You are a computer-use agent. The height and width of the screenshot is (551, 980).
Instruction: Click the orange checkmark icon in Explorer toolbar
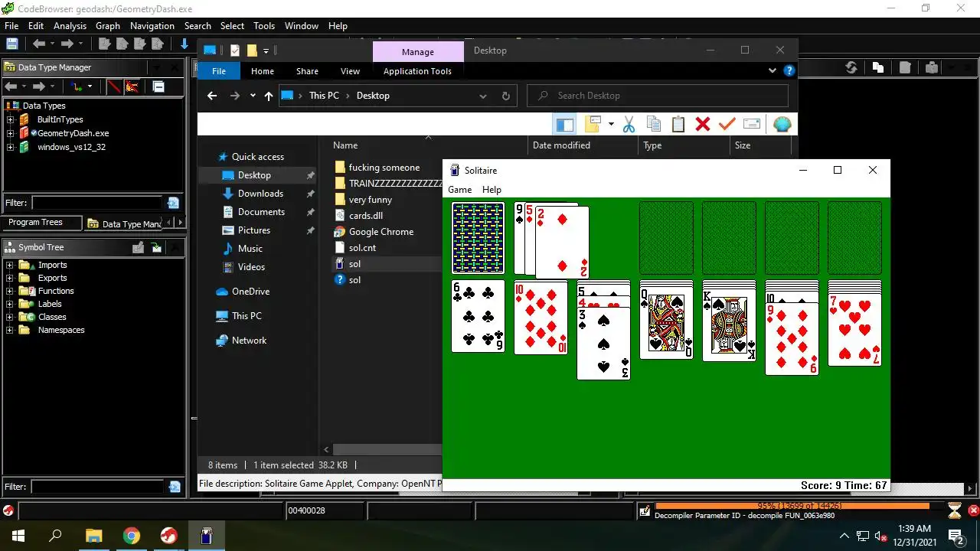(727, 124)
